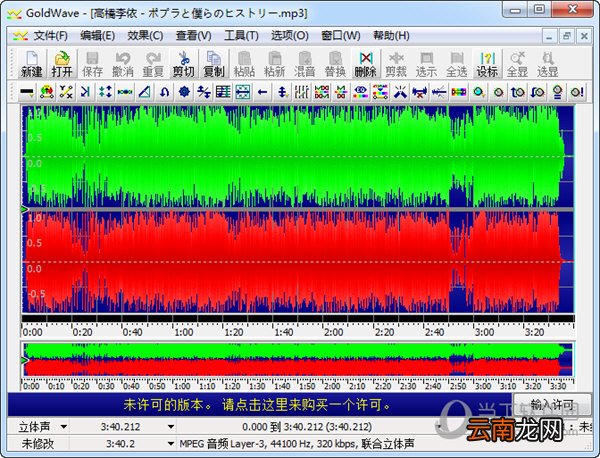Open the 编辑(E) menu

click(x=98, y=36)
